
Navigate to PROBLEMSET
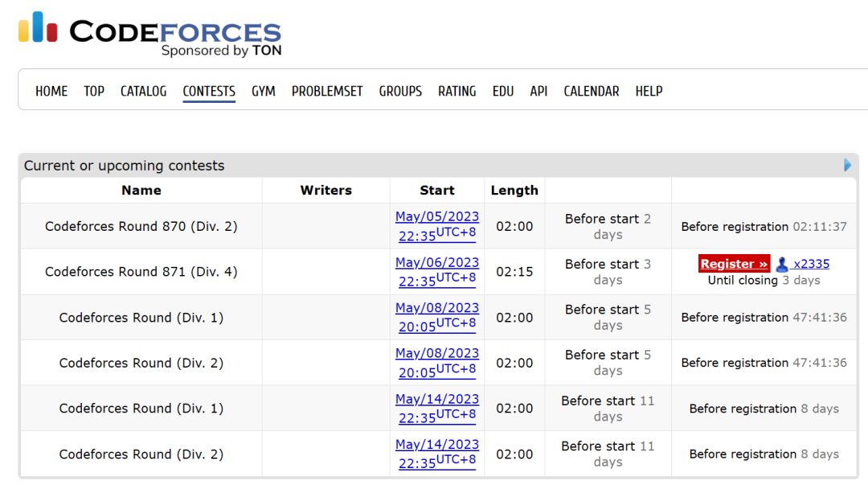(x=327, y=91)
